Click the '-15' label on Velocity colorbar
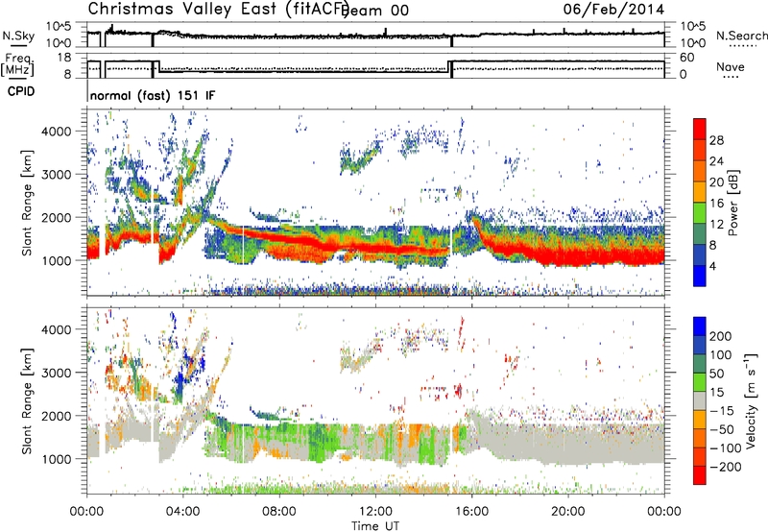768x532 pixels. (x=721, y=411)
